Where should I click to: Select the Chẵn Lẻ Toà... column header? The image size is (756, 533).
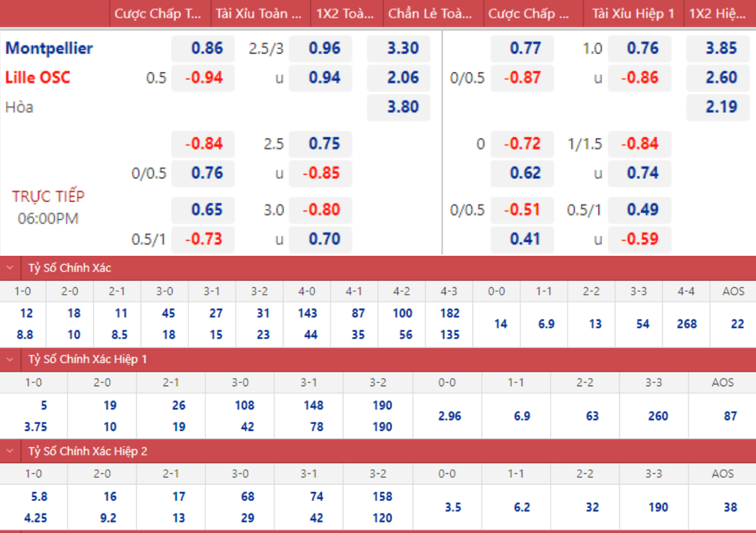432,14
